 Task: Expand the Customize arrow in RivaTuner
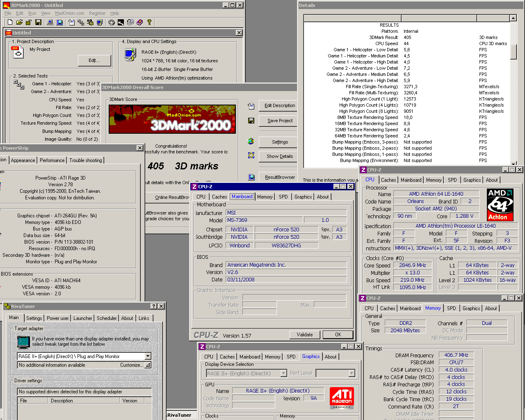(x=148, y=365)
